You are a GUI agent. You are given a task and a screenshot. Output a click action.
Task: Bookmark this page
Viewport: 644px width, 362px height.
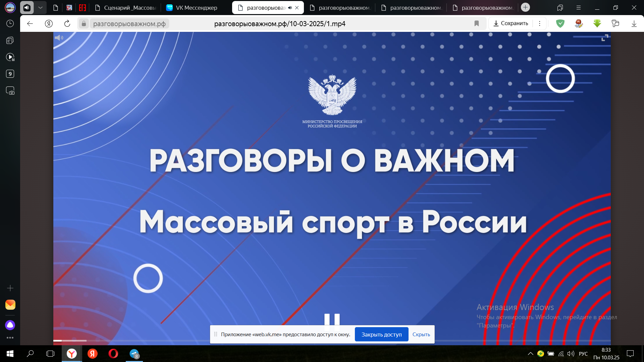point(476,23)
